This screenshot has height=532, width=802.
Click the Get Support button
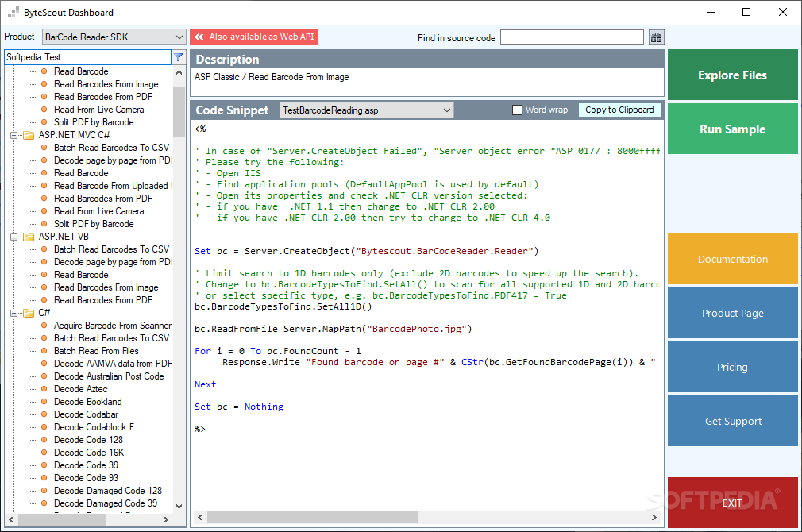[x=732, y=421]
